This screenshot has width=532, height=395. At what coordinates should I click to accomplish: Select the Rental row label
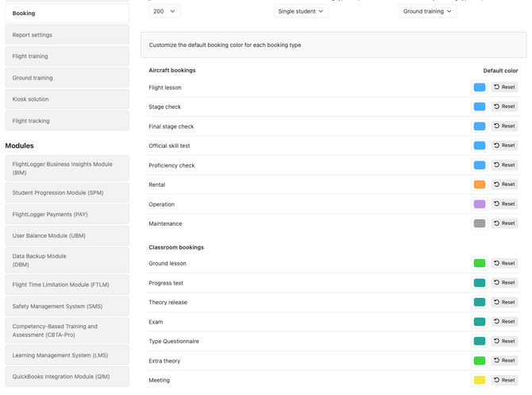(x=156, y=184)
